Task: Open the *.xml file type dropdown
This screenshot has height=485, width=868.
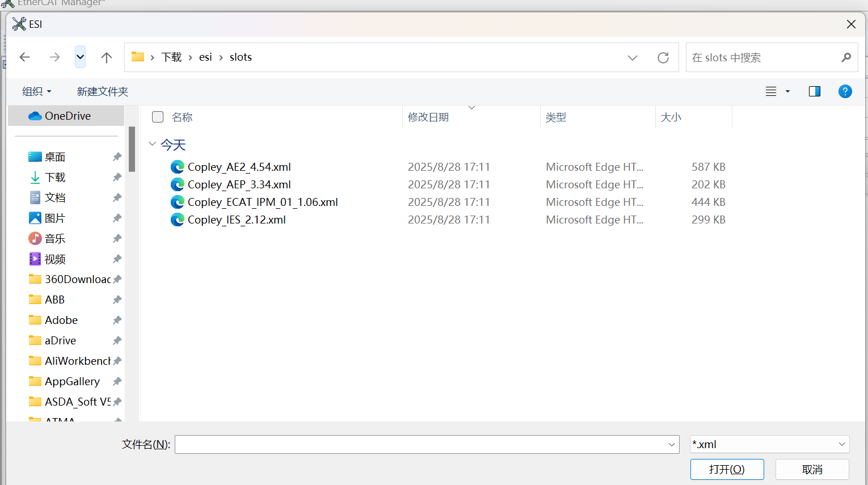Action: (x=769, y=445)
